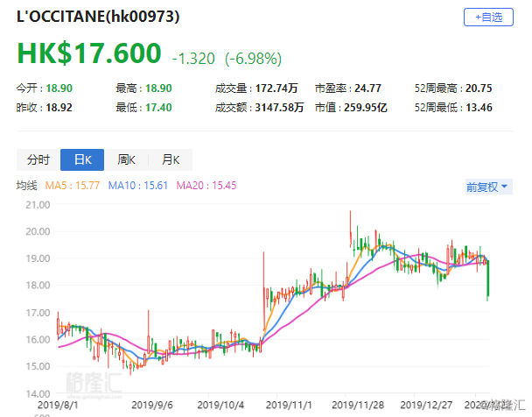The height and width of the screenshot is (417, 532).
Task: Click the 52周最低 value 13.46
Action: pos(479,108)
